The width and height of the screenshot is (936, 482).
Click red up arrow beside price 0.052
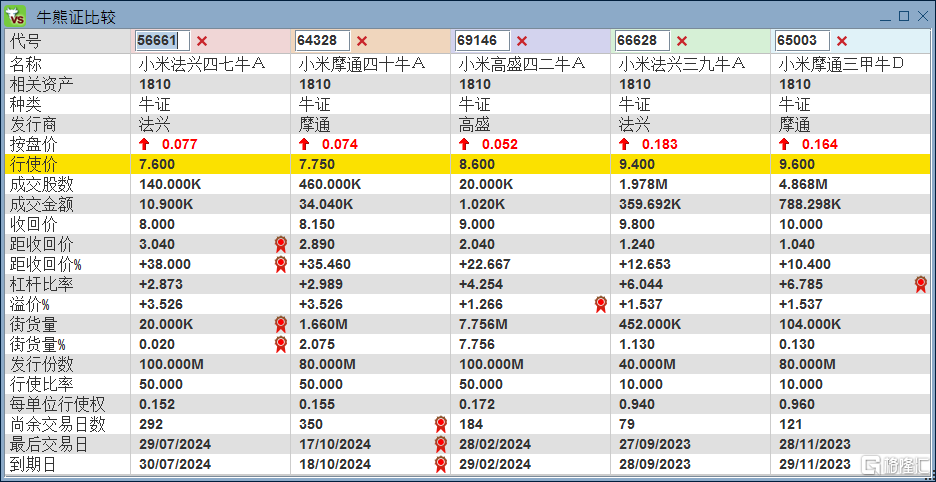[x=464, y=144]
